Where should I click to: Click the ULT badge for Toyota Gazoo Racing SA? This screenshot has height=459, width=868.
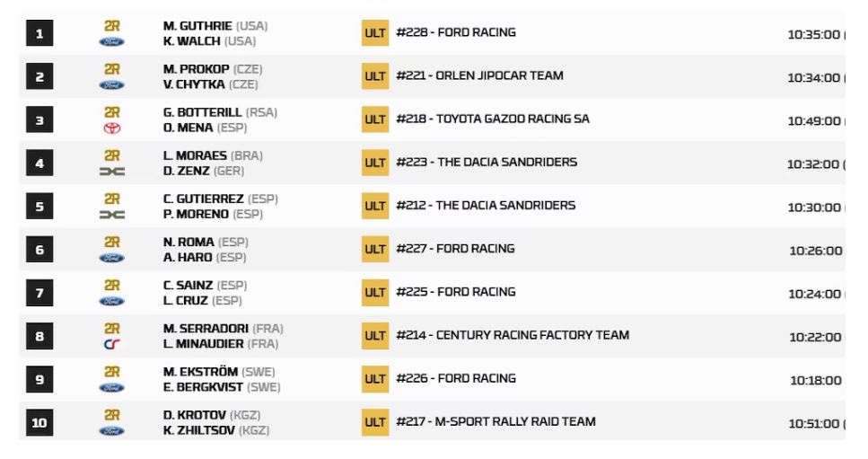pyautogui.click(x=375, y=119)
